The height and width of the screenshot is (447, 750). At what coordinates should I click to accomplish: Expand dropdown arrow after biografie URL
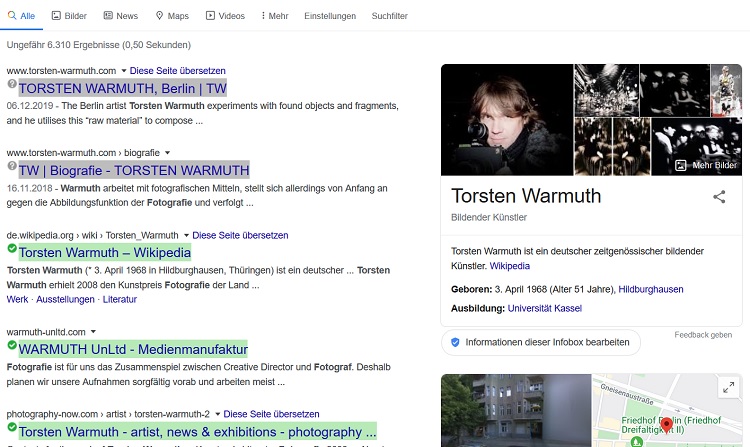(167, 153)
